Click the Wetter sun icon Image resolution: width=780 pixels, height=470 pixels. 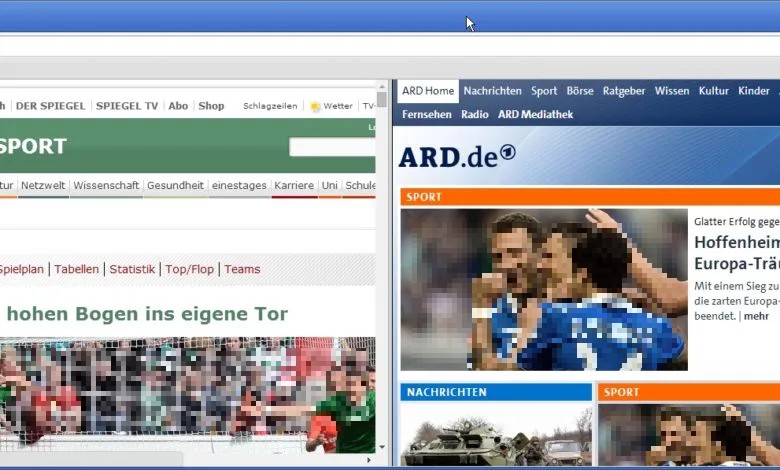pyautogui.click(x=315, y=106)
